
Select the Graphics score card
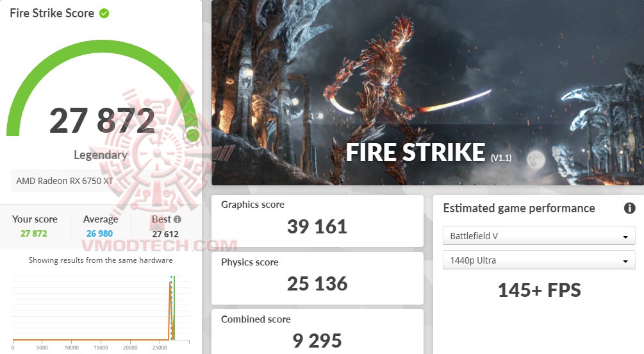pyautogui.click(x=317, y=221)
